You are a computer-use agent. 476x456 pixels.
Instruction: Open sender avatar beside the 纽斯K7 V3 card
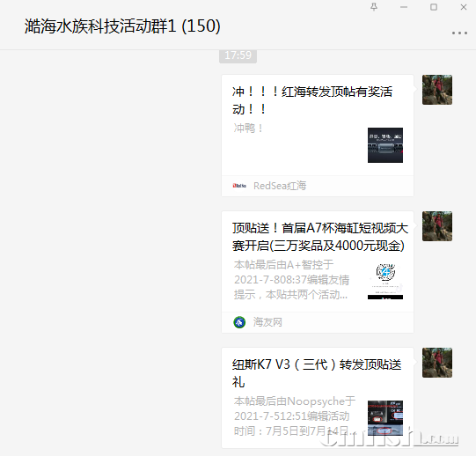[437, 363]
